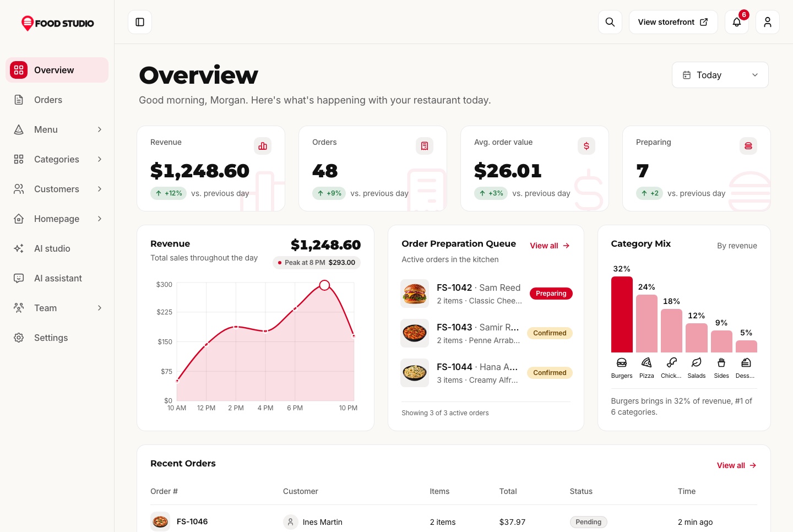Click the Sides fries icon

point(721,362)
